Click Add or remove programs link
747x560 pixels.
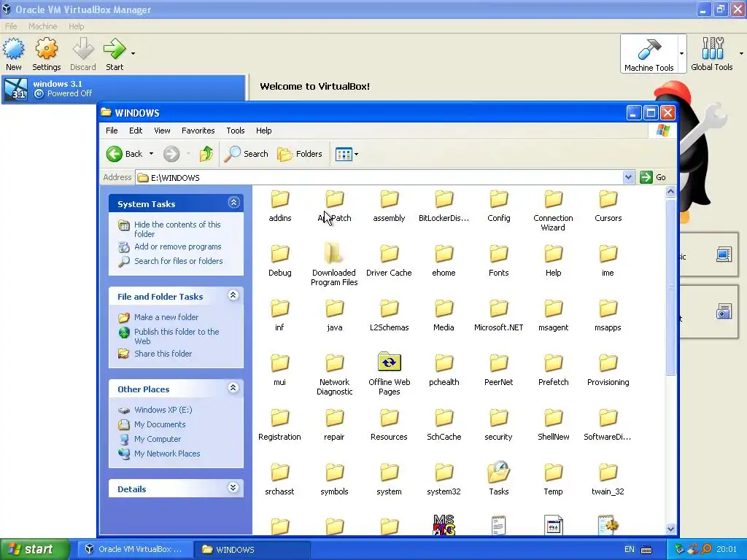tap(178, 246)
